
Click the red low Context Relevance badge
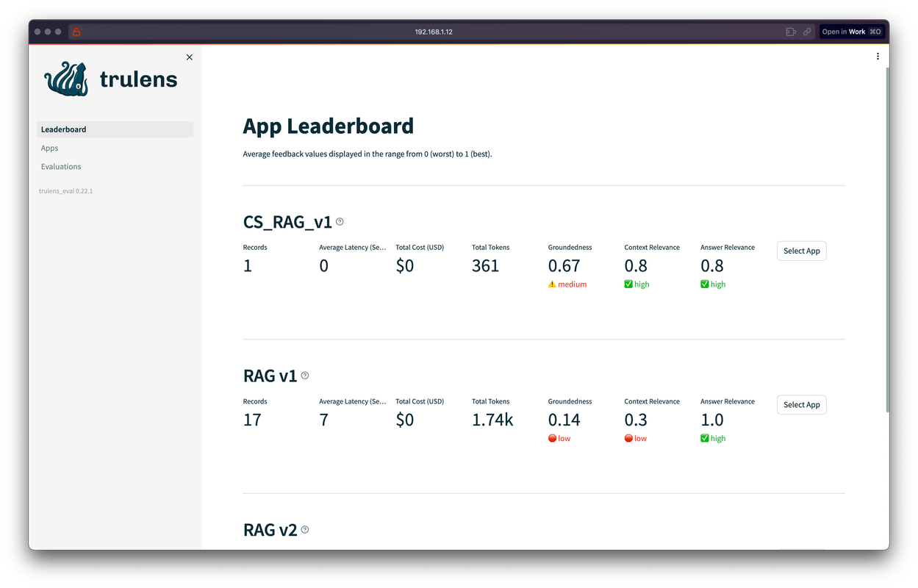pos(635,438)
